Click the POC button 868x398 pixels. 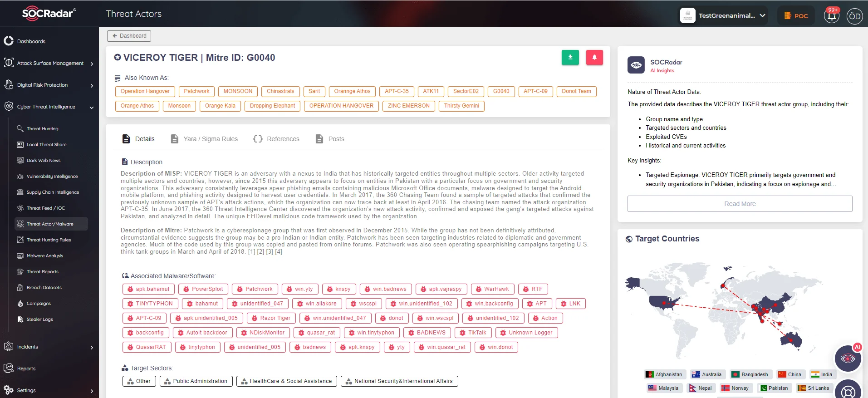click(796, 15)
